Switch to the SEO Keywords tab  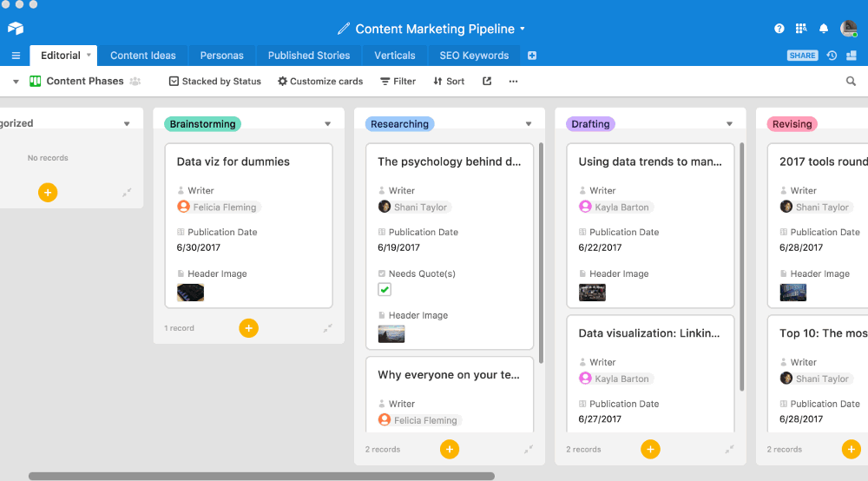coord(474,56)
